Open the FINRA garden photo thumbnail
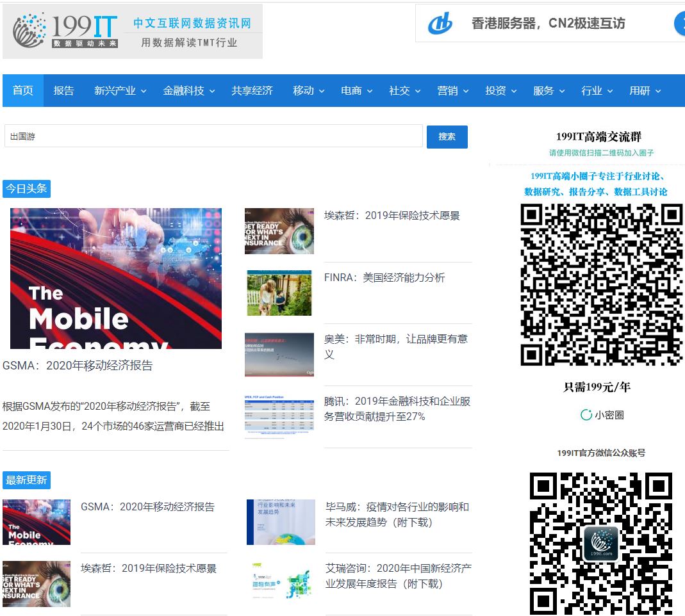The width and height of the screenshot is (685, 616). (279, 293)
